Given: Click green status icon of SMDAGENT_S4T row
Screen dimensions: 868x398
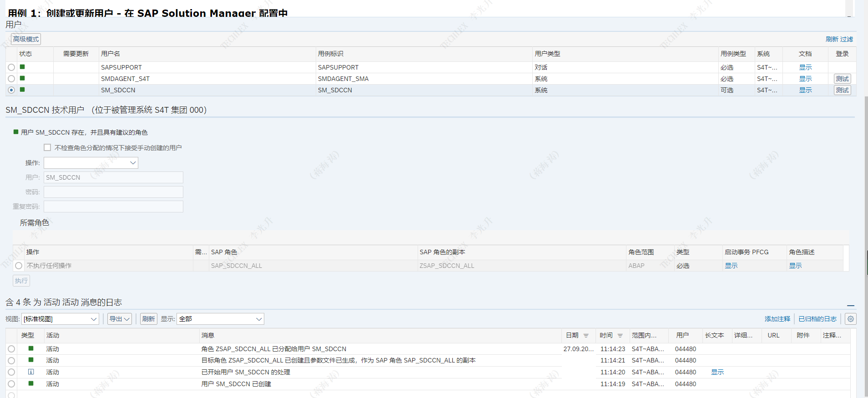Looking at the screenshot, I should (22, 78).
